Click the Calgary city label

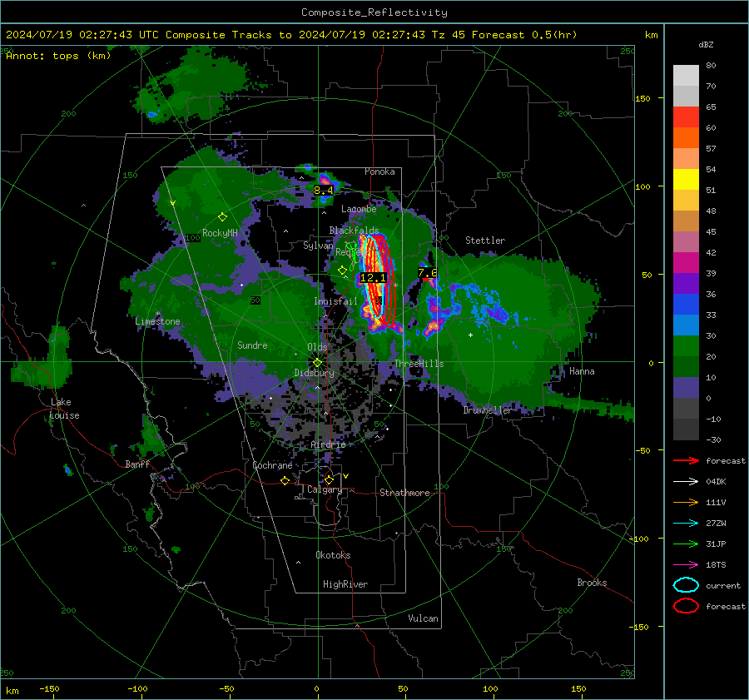pos(325,489)
